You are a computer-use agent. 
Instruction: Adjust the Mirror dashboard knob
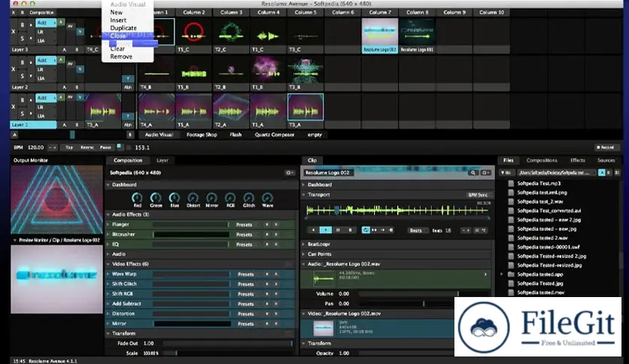click(x=211, y=197)
